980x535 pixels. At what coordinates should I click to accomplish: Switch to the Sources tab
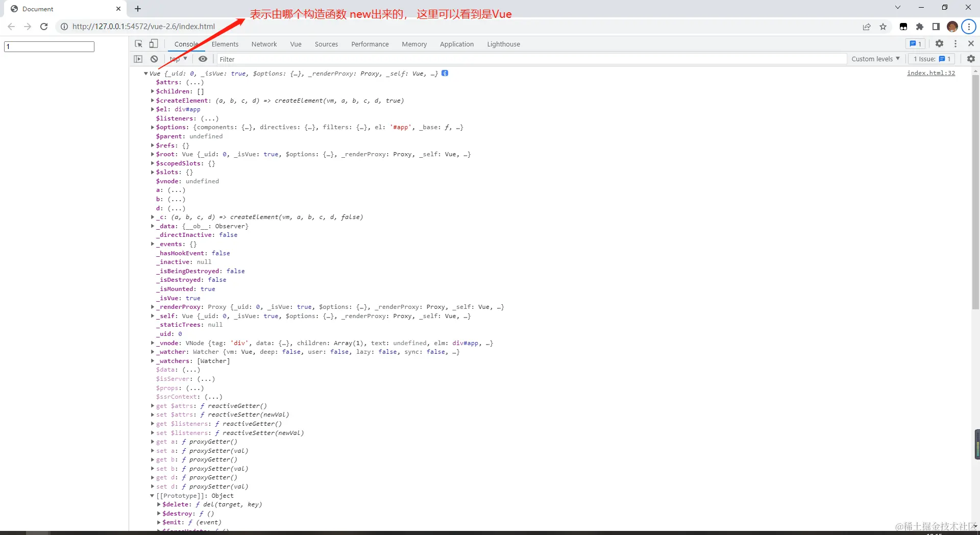326,44
